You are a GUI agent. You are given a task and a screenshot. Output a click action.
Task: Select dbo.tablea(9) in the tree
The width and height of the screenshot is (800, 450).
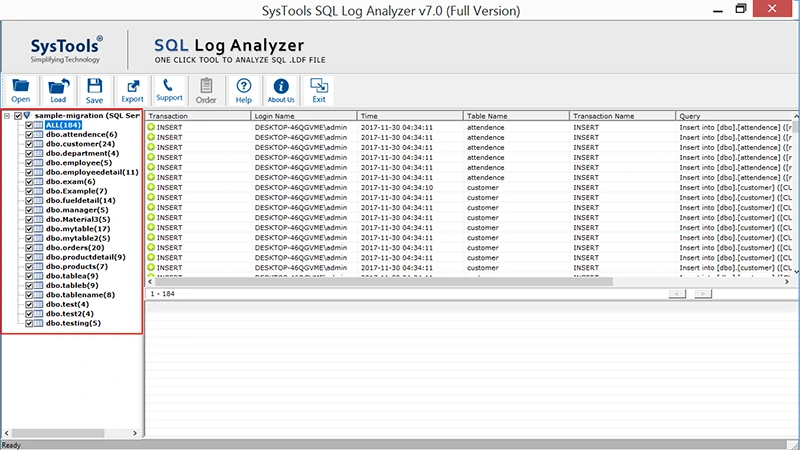[72, 276]
